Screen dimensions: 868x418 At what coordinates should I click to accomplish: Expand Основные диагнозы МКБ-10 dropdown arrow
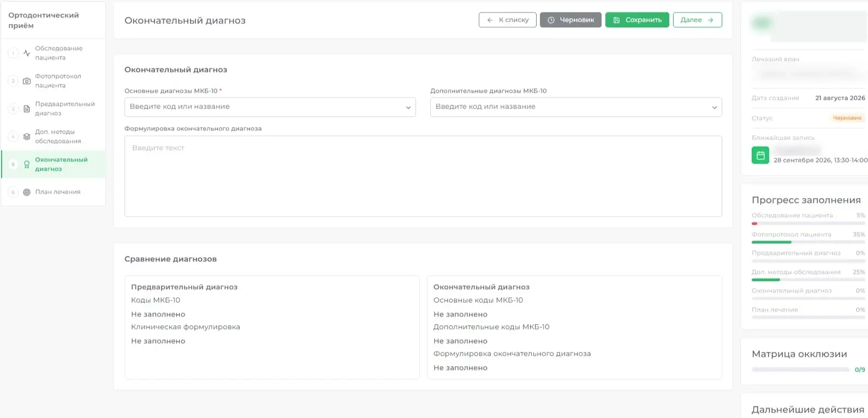[x=408, y=108]
